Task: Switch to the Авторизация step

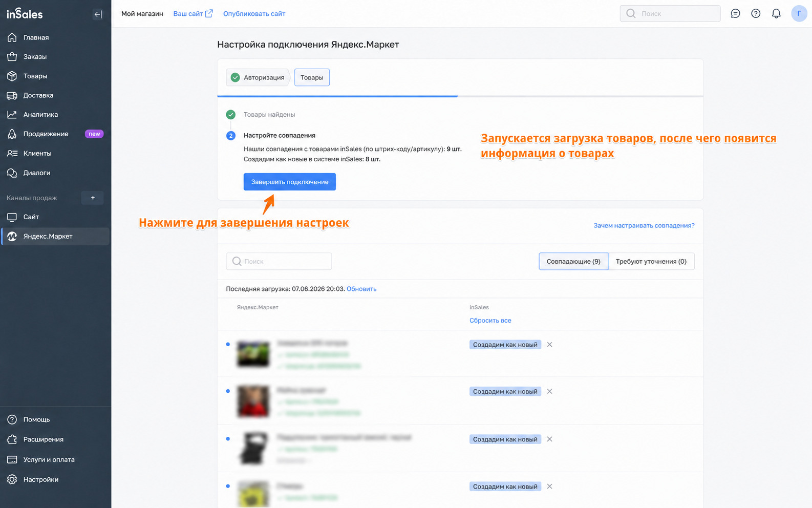Action: pos(258,77)
